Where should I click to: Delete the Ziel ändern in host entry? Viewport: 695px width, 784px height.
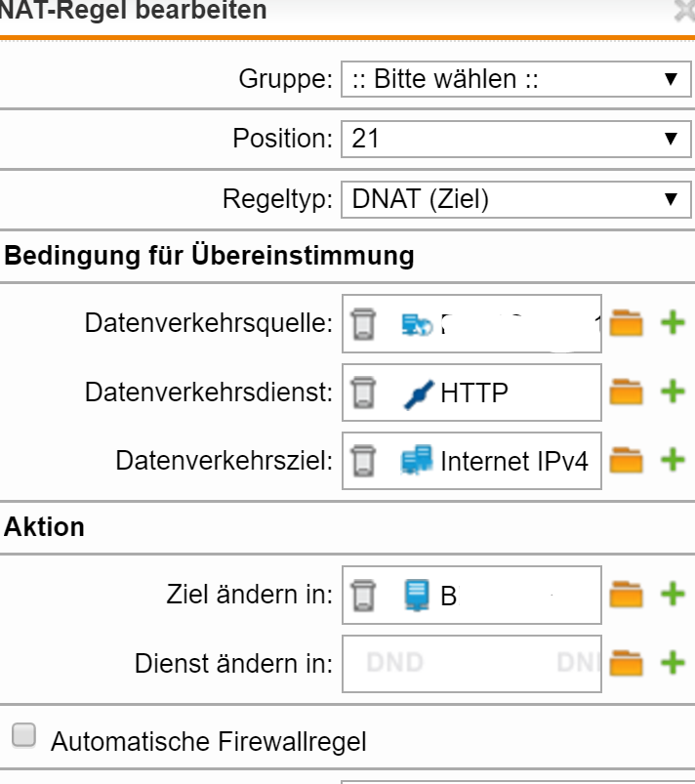point(363,595)
